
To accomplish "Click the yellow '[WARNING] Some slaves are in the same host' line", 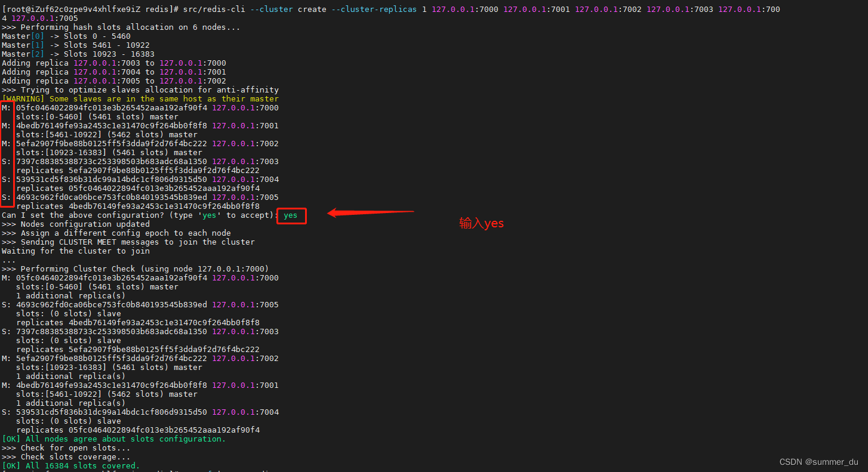I will [x=140, y=99].
